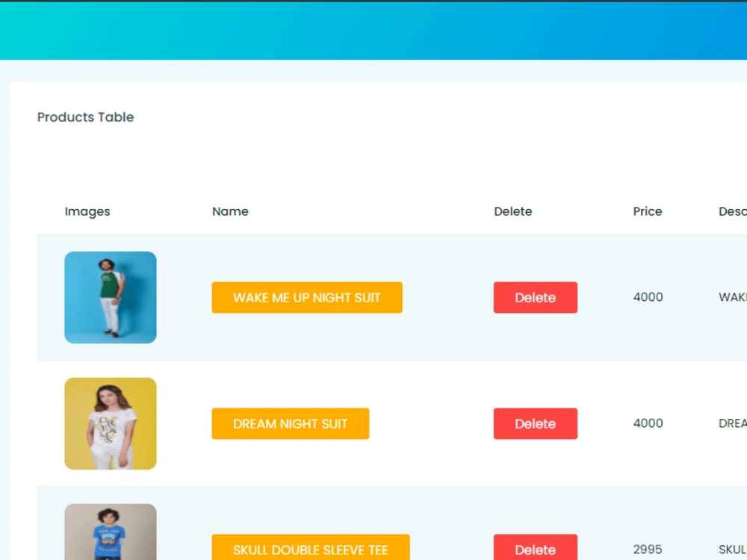The width and height of the screenshot is (747, 560).
Task: Delete the WAKE ME UP NIGHT SUIT row
Action: click(x=535, y=298)
